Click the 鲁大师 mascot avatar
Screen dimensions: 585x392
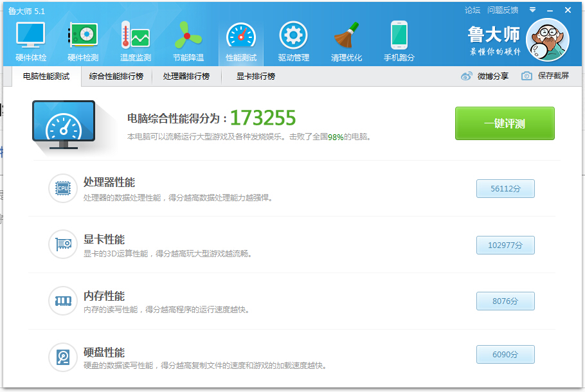pyautogui.click(x=547, y=40)
